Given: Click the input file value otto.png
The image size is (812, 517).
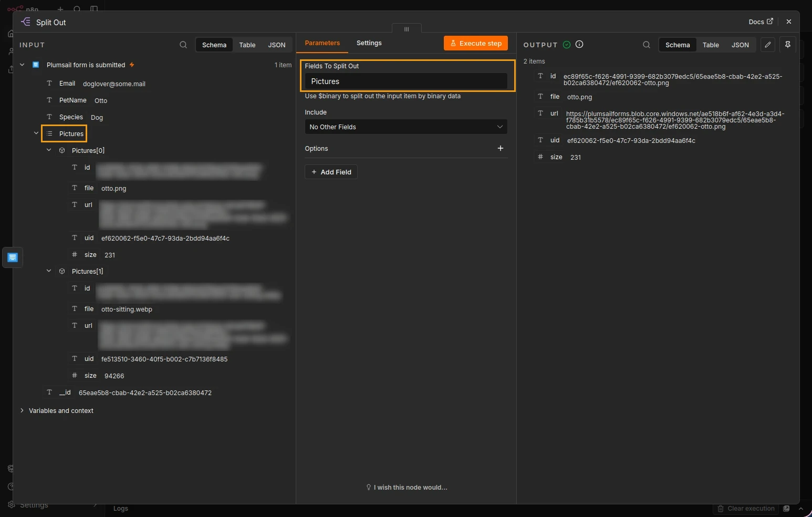Looking at the screenshot, I should [x=113, y=189].
